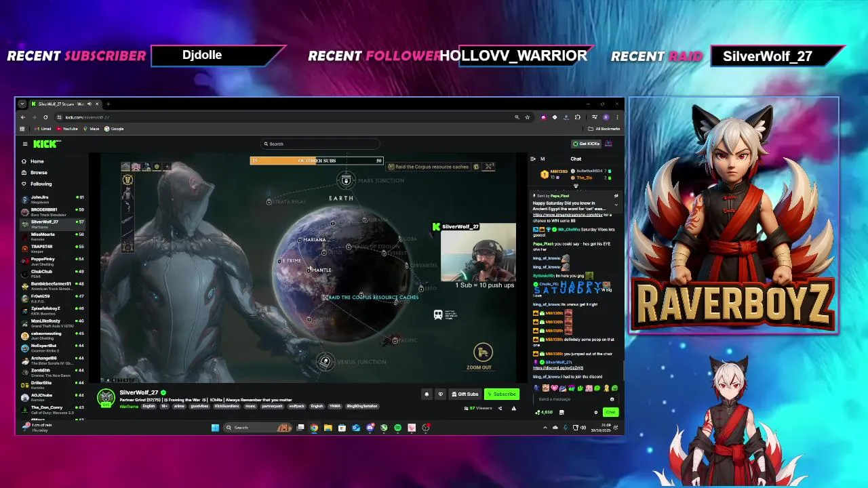
Task: Open Following in Kick sidebar
Action: click(36, 184)
